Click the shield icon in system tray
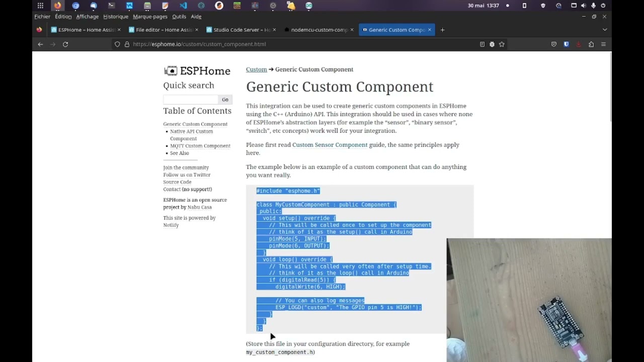 [x=543, y=6]
